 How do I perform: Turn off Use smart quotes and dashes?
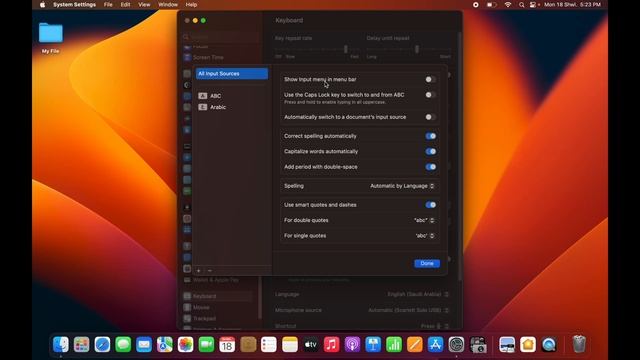(x=430, y=205)
